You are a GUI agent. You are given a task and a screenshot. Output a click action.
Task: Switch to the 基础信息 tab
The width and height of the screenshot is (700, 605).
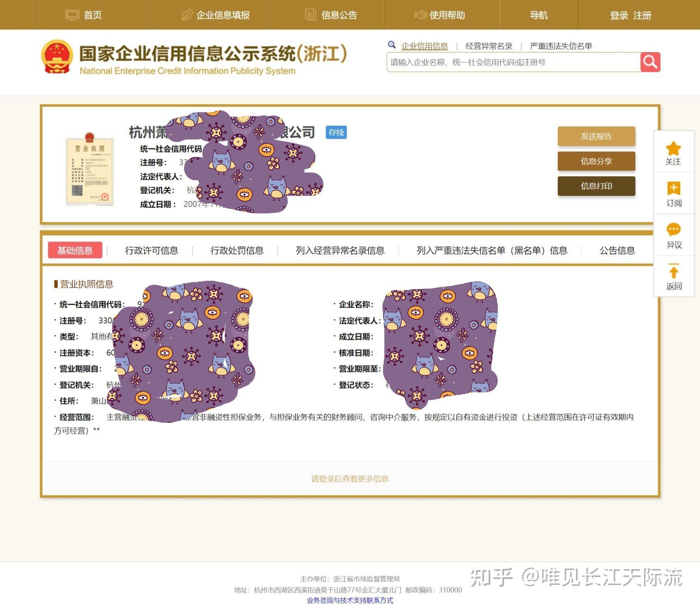(x=75, y=250)
